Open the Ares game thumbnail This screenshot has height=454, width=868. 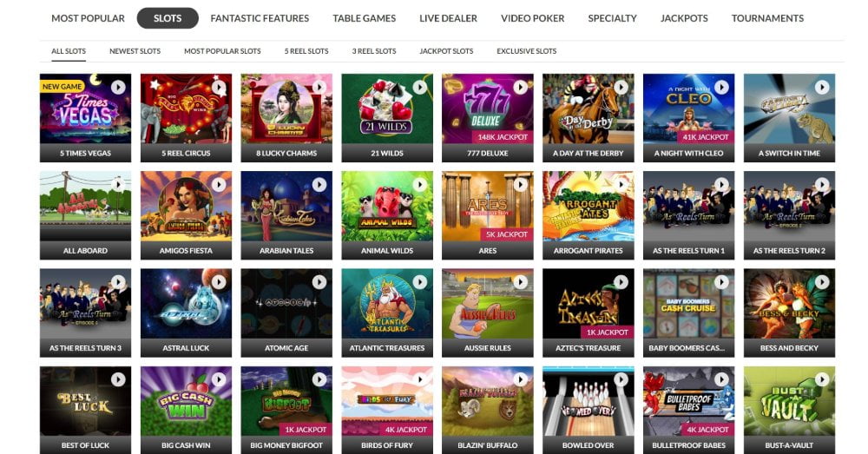488,207
